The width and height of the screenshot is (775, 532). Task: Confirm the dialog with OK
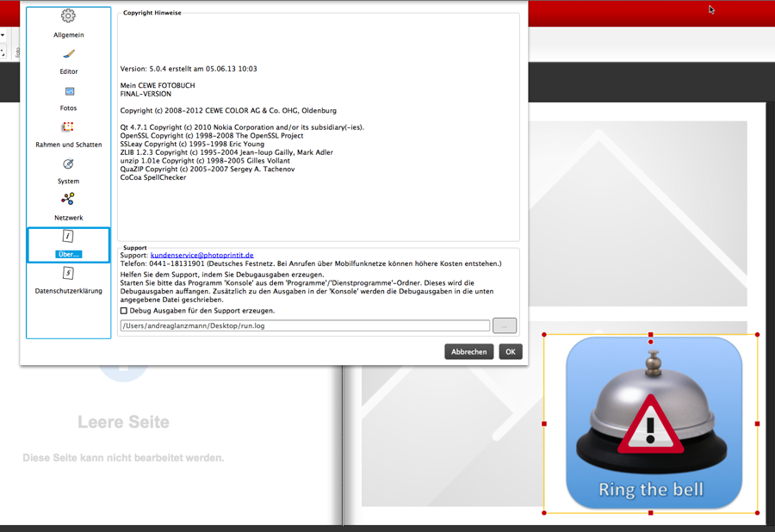click(x=511, y=352)
